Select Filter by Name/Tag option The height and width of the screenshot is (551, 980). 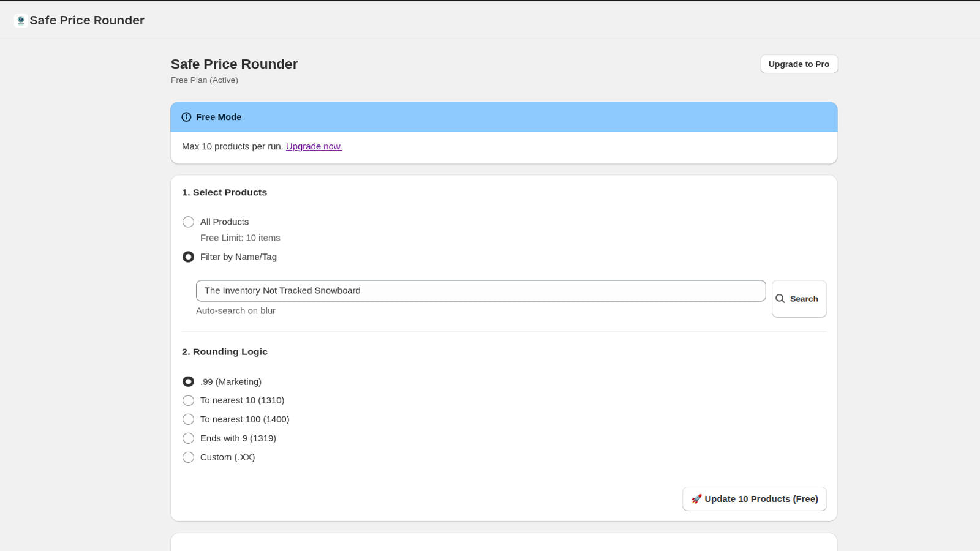(x=188, y=257)
